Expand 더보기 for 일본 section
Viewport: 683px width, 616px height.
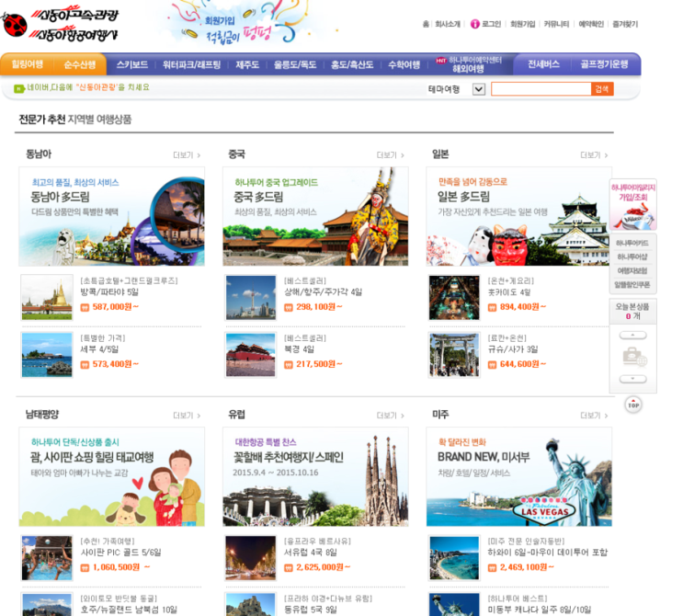pos(594,155)
